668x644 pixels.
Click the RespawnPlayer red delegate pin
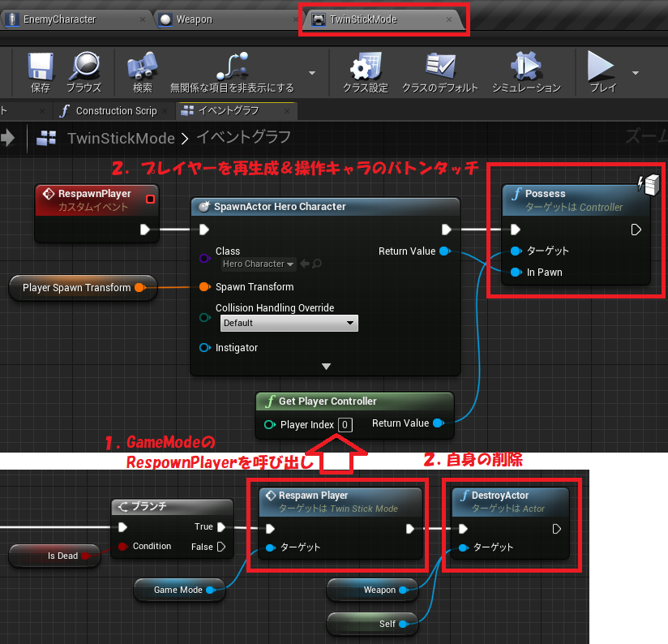pos(151,199)
